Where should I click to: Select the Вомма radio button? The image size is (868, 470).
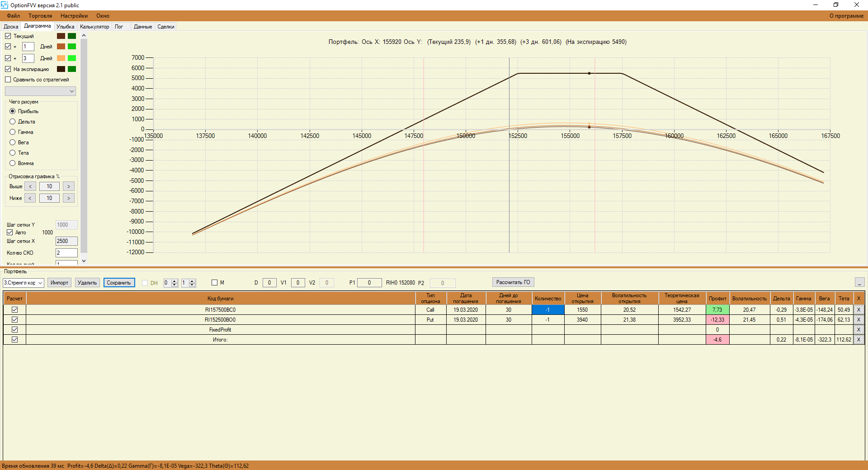coord(13,163)
